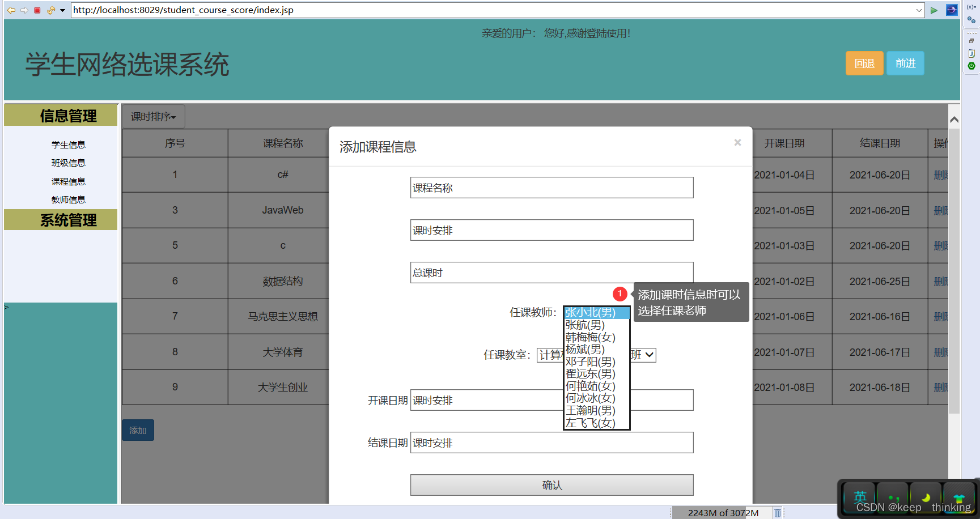Click the 马克思主义思想 course name cell
The image size is (980, 519).
282,317
